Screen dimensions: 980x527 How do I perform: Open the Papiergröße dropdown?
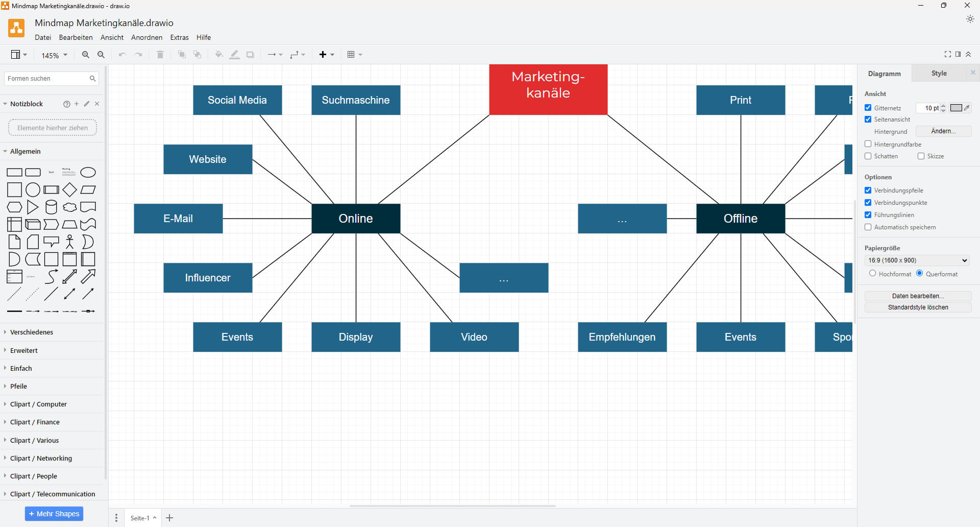pos(917,260)
